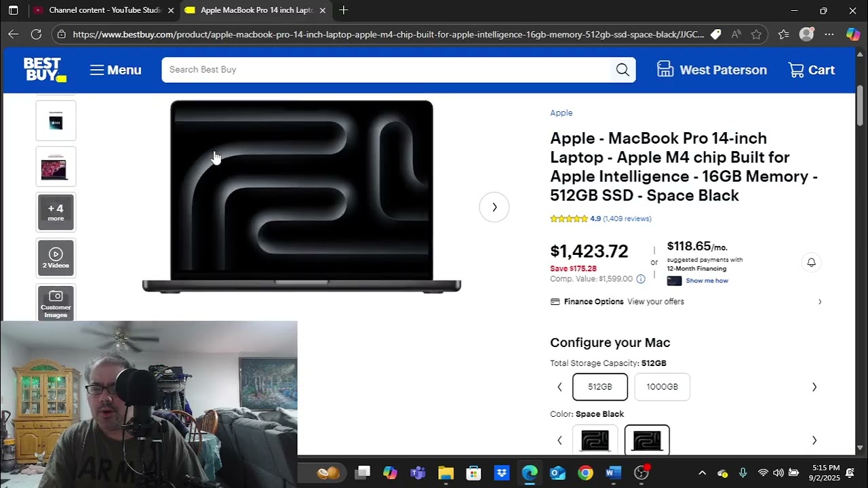
Task: Open Edge settings and more menu
Action: (x=829, y=34)
